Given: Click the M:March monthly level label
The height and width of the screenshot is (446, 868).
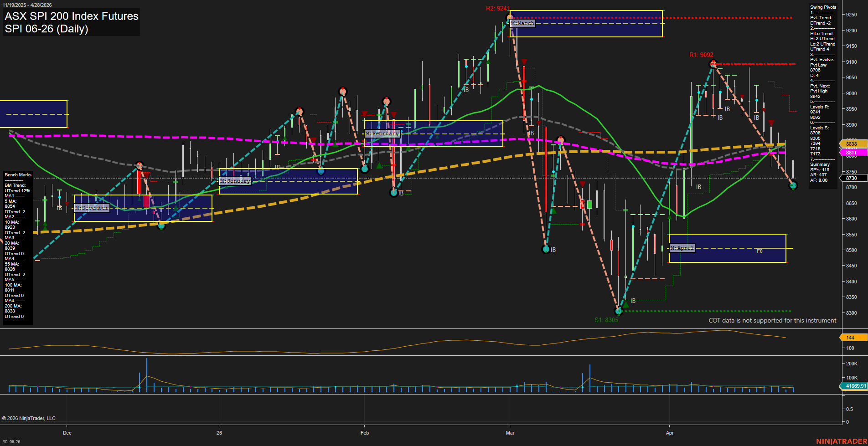Looking at the screenshot, I should (522, 23).
